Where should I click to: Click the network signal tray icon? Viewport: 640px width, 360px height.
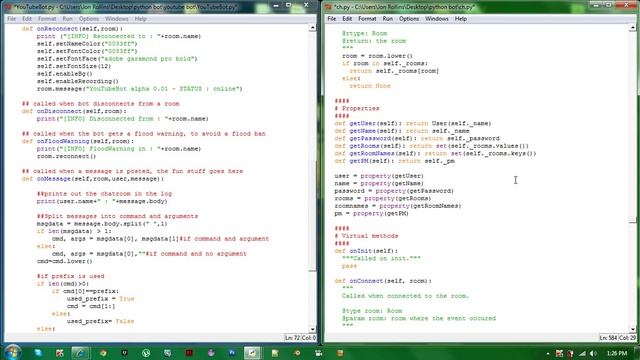point(582,353)
